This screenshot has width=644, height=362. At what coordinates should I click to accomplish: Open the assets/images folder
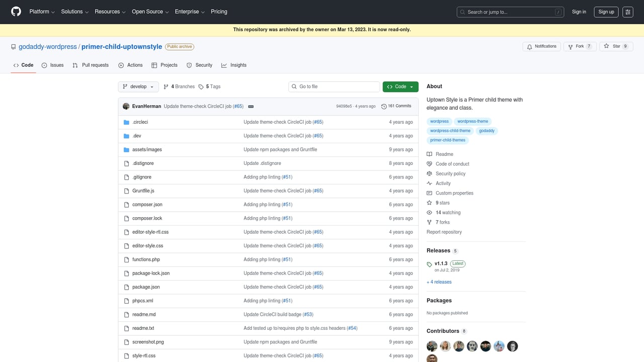coord(146,149)
